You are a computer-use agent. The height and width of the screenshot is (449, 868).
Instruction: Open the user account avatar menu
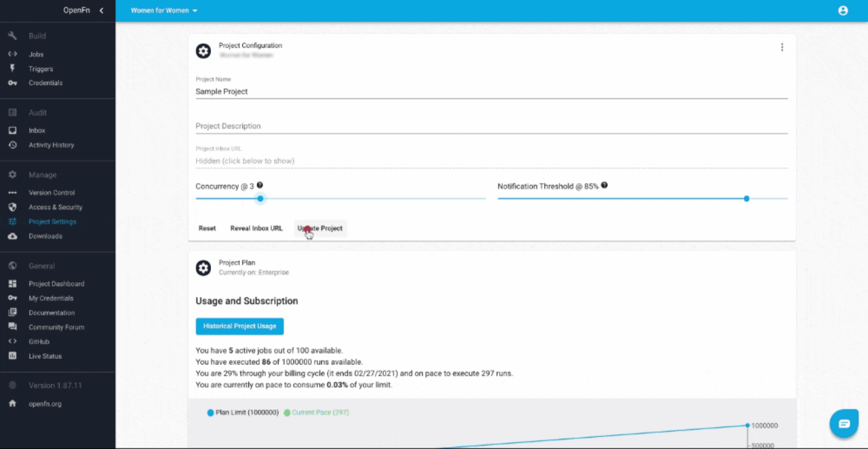click(843, 10)
